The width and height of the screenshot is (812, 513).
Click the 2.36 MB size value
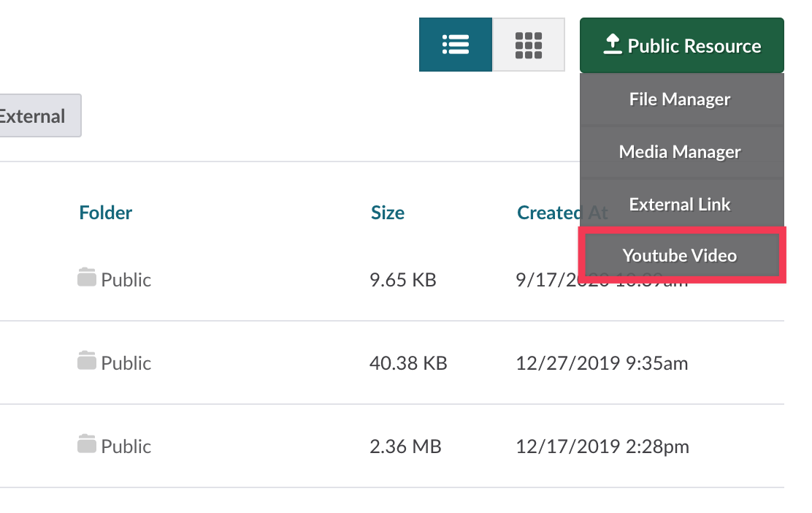pyautogui.click(x=405, y=446)
